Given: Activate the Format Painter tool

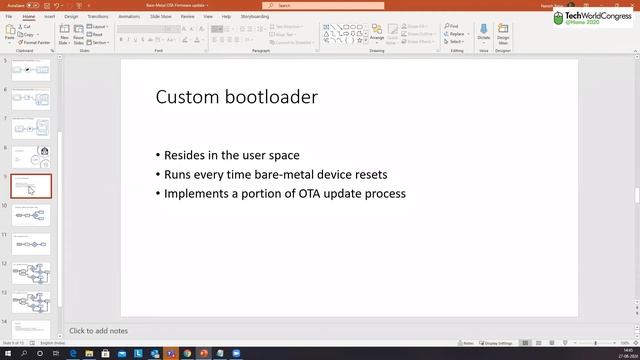Looking at the screenshot, I should (34, 42).
